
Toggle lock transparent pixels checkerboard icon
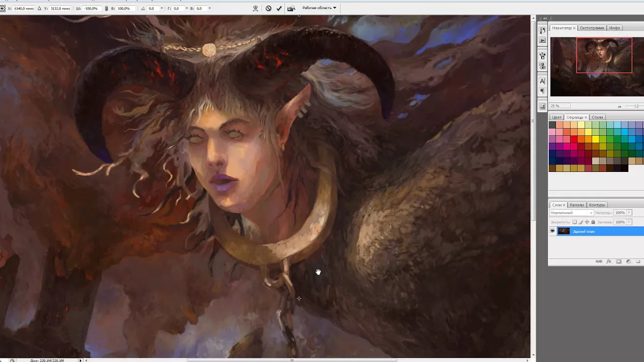(x=575, y=222)
